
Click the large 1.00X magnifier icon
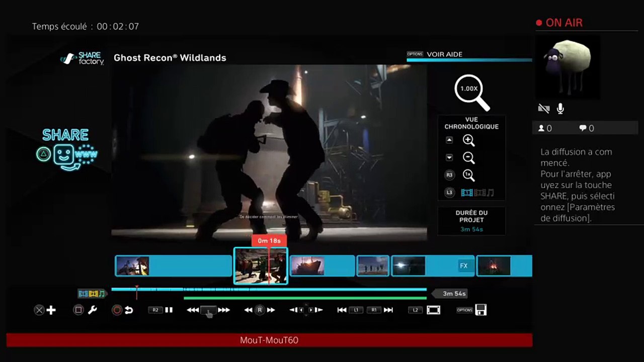472,93
